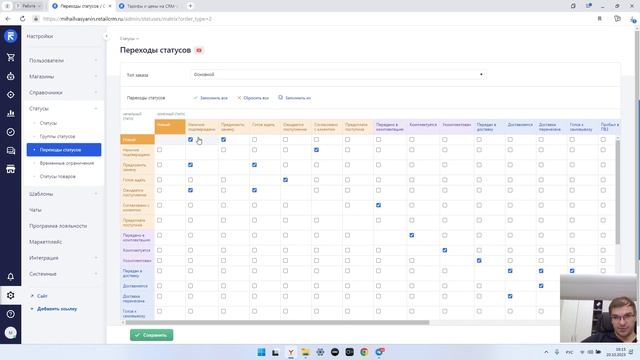Open the Windows Start menu

click(261, 352)
